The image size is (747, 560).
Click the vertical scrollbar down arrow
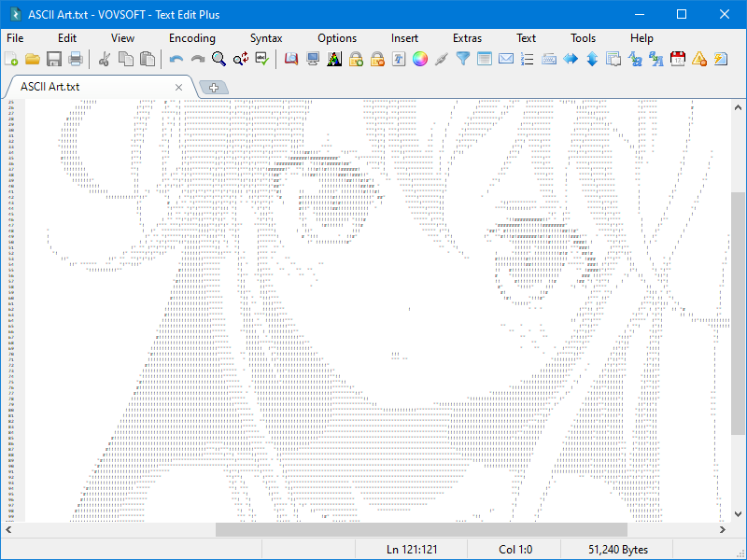tap(738, 514)
